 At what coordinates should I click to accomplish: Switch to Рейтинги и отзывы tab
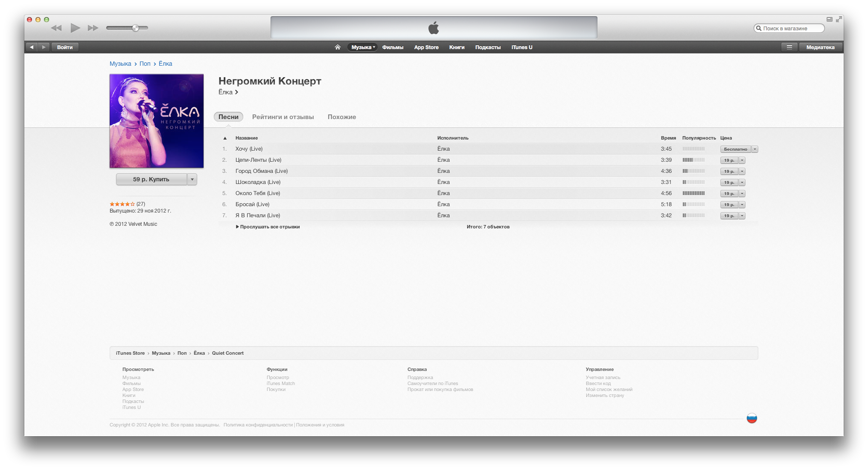(x=283, y=117)
